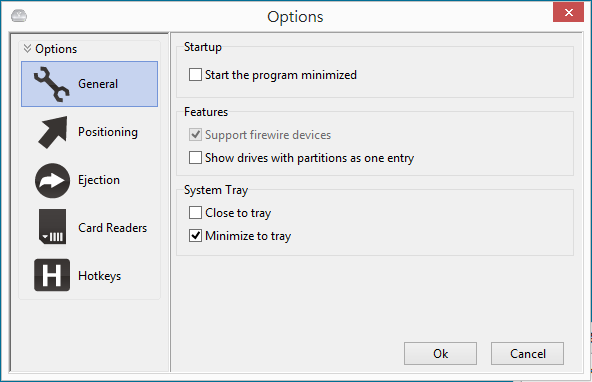Image resolution: width=592 pixels, height=382 pixels.
Task: Switch to the Hotkeys label
Action: 100,276
